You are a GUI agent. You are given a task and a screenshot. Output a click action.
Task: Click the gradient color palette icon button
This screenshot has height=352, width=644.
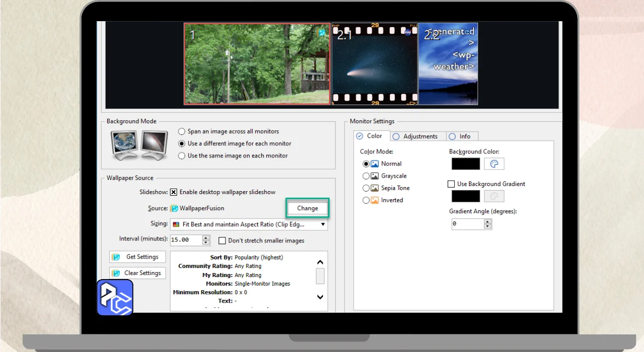click(494, 196)
